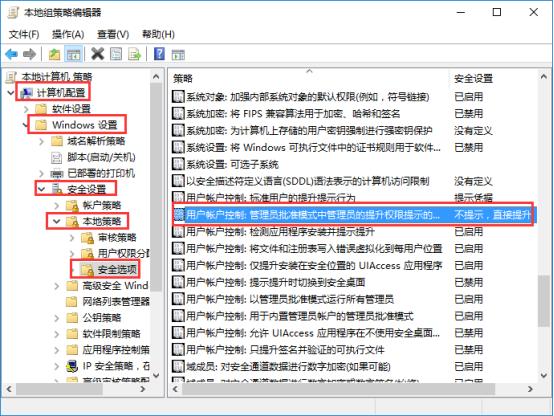The width and height of the screenshot is (554, 416).
Task: Collapse the 安全设置 tree node arrow
Action: click(x=41, y=189)
